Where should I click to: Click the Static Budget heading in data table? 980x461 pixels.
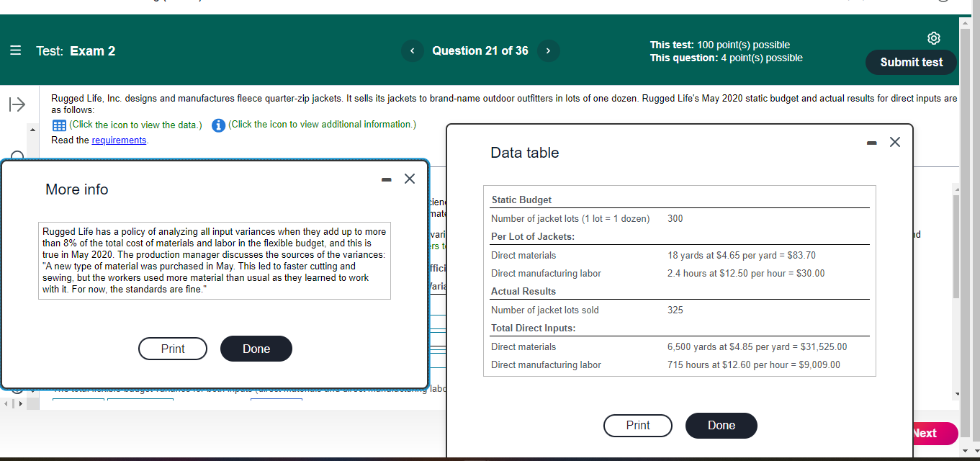tap(521, 200)
